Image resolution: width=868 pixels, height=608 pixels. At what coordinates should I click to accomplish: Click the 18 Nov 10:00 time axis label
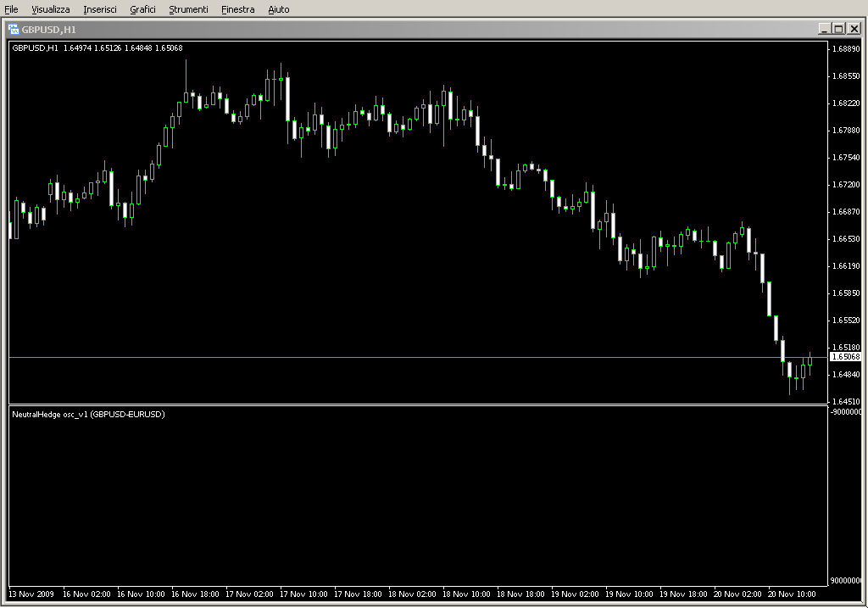[x=466, y=594]
